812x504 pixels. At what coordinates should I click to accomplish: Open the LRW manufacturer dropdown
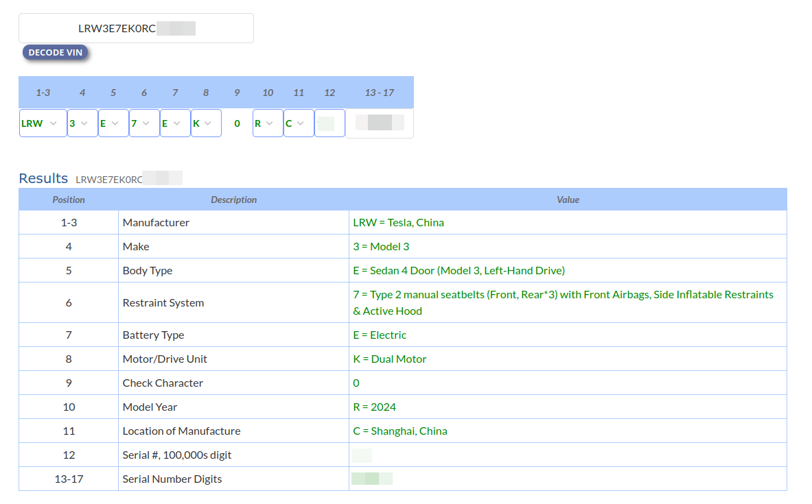click(x=43, y=123)
